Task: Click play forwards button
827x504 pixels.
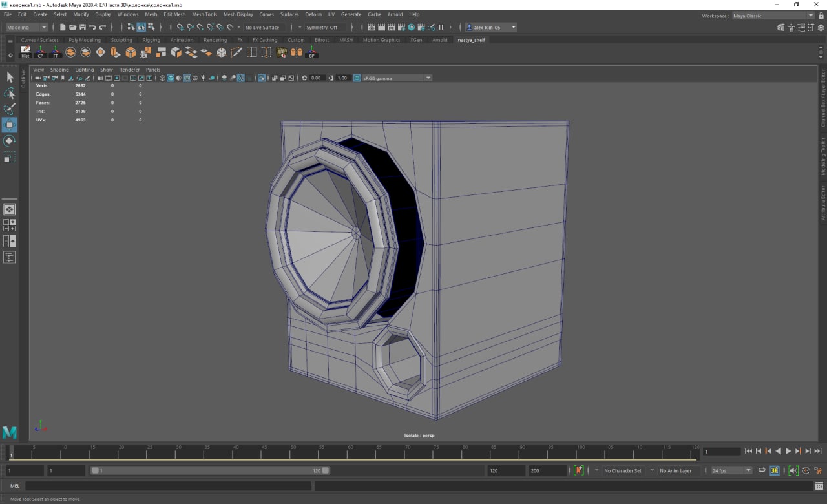Action: [x=788, y=451]
